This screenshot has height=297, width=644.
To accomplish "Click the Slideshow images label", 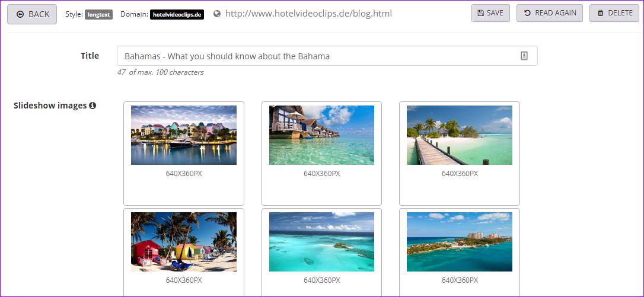I will [x=50, y=106].
